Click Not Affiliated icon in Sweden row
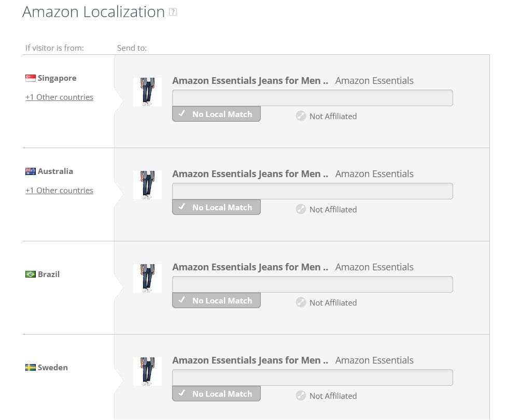520x420 pixels. (x=301, y=396)
